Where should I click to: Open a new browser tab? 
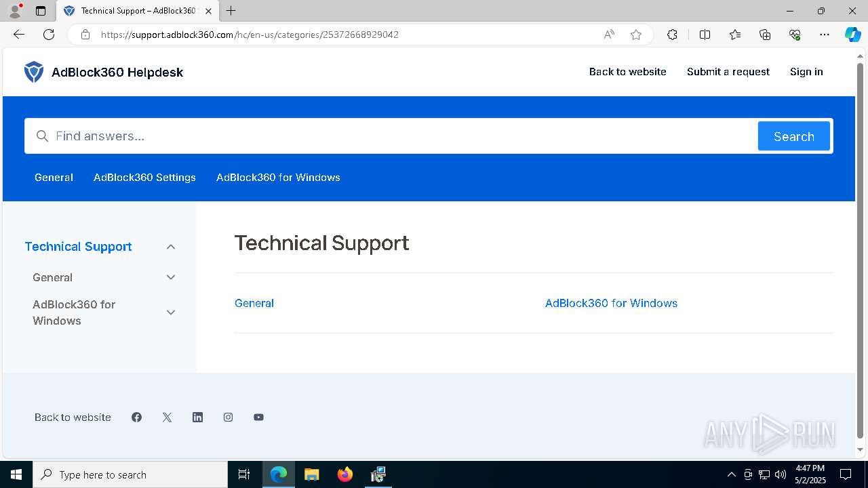[x=231, y=11]
